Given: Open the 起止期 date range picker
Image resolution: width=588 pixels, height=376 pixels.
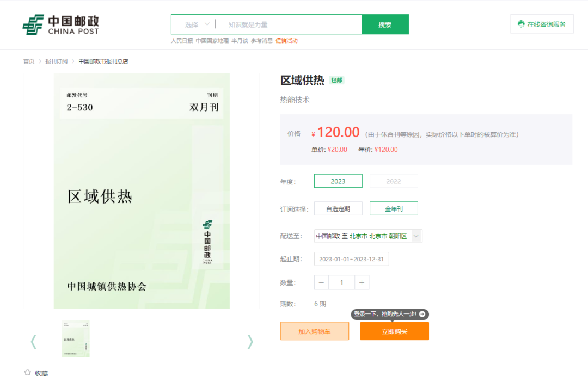Looking at the screenshot, I should (x=351, y=259).
